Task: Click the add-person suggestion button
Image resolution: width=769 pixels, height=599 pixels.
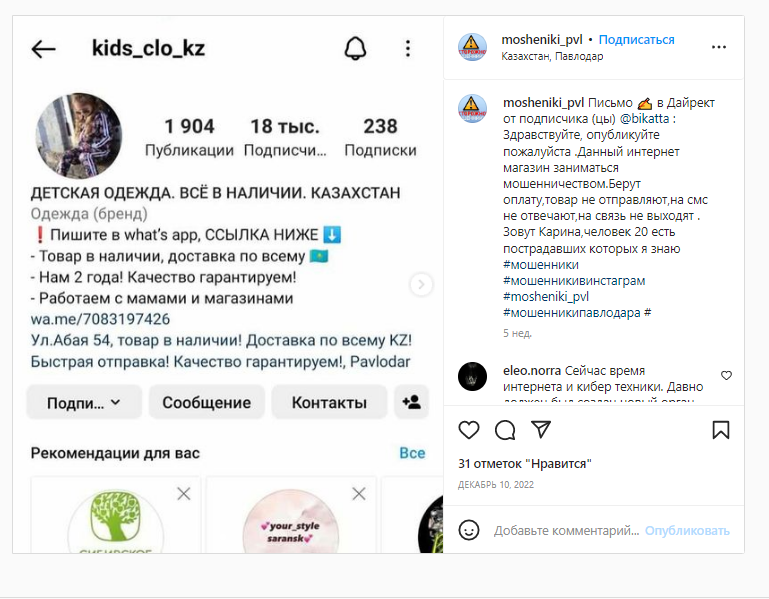Action: pyautogui.click(x=411, y=402)
